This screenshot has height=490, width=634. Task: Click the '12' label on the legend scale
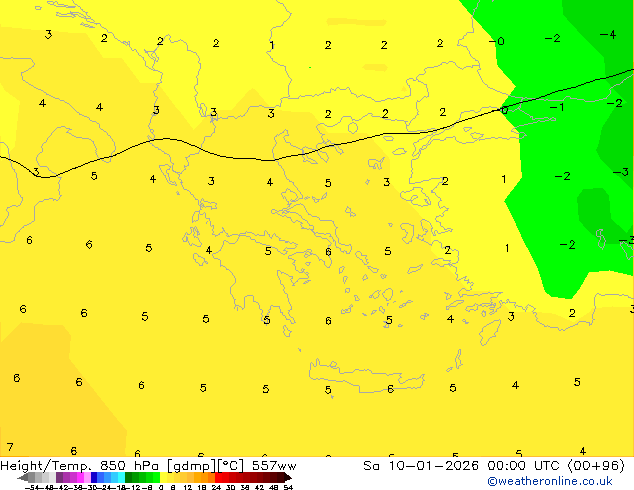click(188, 487)
